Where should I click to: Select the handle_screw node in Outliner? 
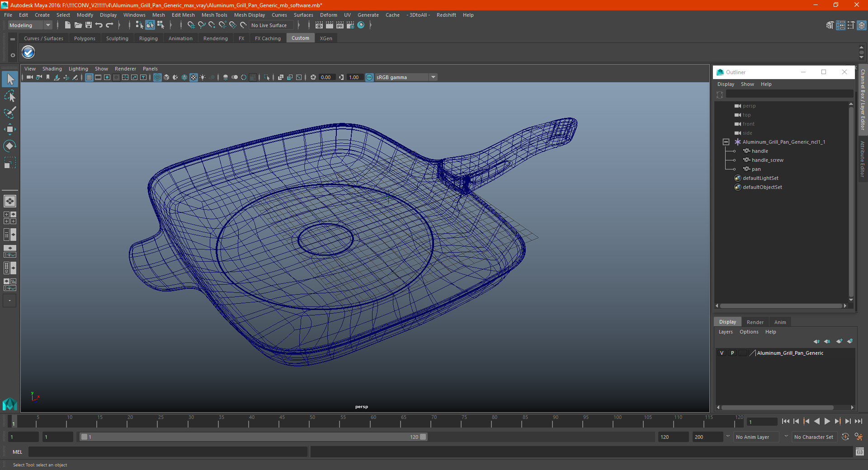pos(767,160)
